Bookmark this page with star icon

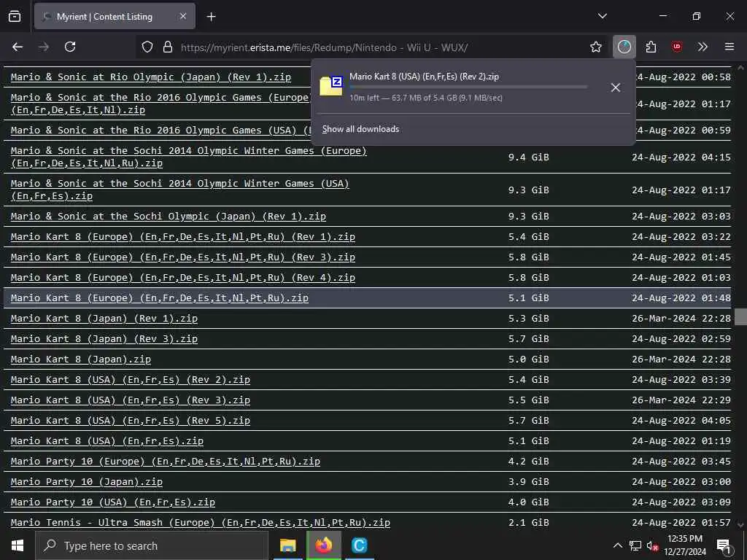click(595, 47)
